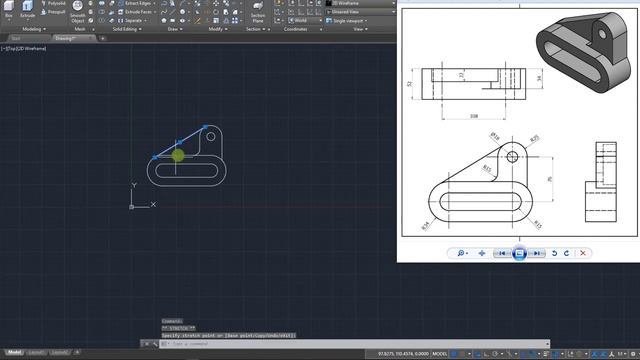
Task: Toggle grid display in status bar
Action: (454, 354)
